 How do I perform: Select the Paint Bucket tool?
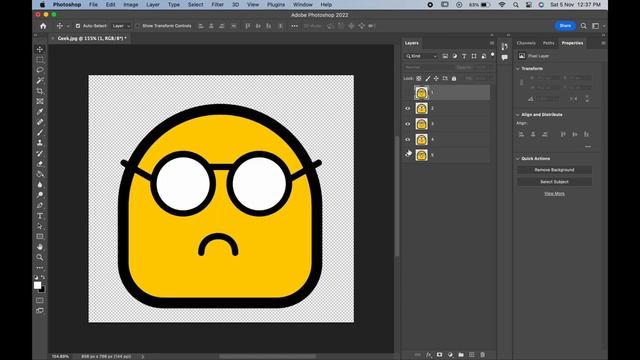coord(40,174)
